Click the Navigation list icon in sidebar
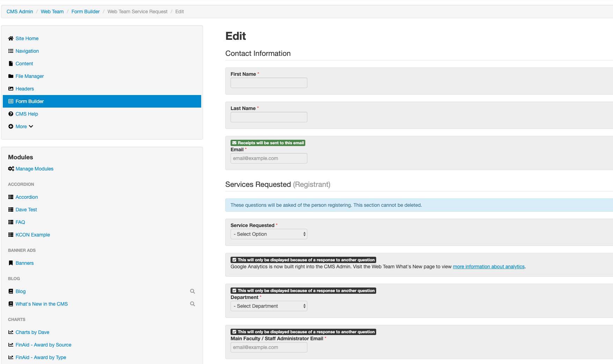This screenshot has height=364, width=613. [x=11, y=51]
